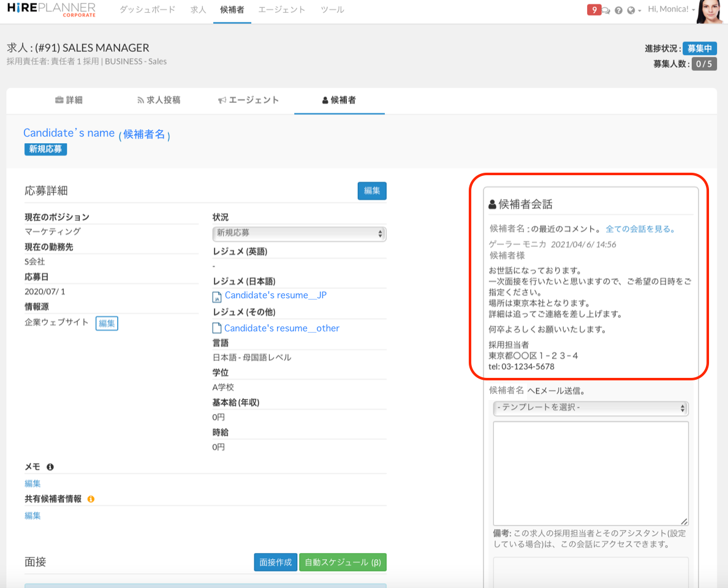The image size is (728, 588).
Task: Click the Japanese resume file icon
Action: coord(216,296)
